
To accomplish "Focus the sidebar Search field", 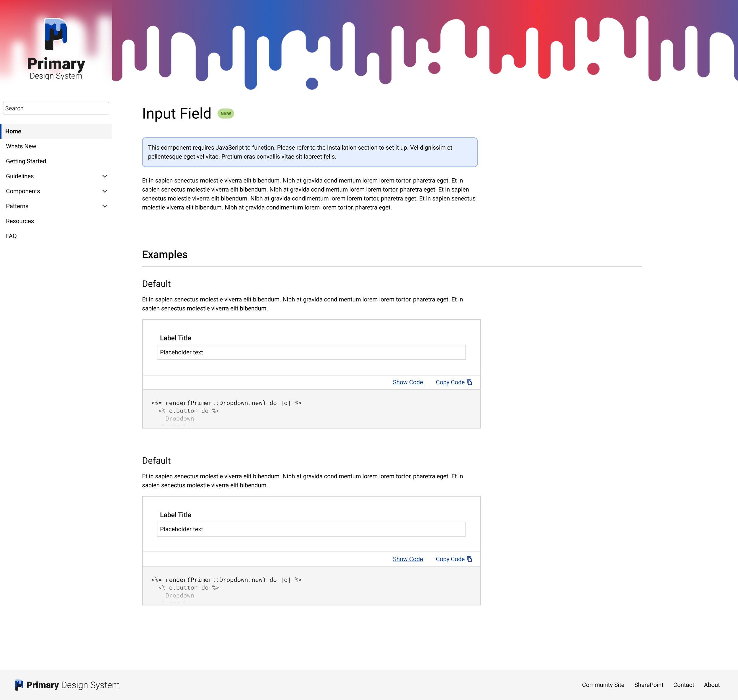I will pos(56,108).
